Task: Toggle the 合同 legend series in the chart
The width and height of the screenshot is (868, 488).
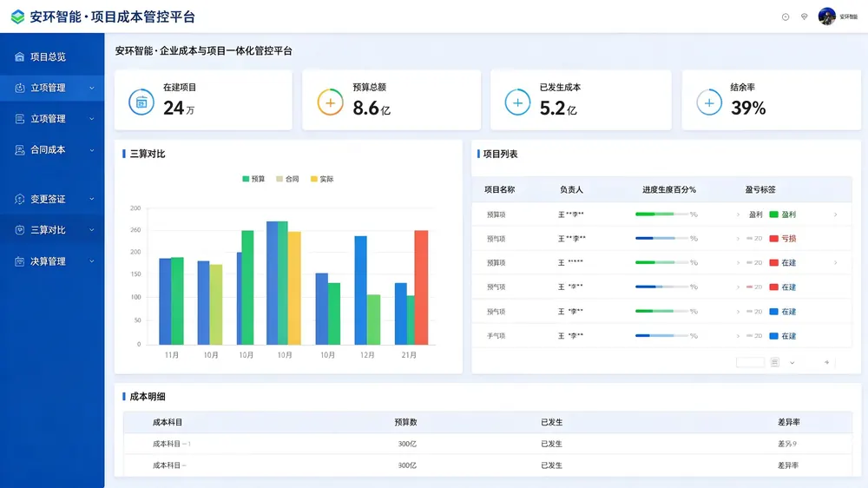Action: 287,179
